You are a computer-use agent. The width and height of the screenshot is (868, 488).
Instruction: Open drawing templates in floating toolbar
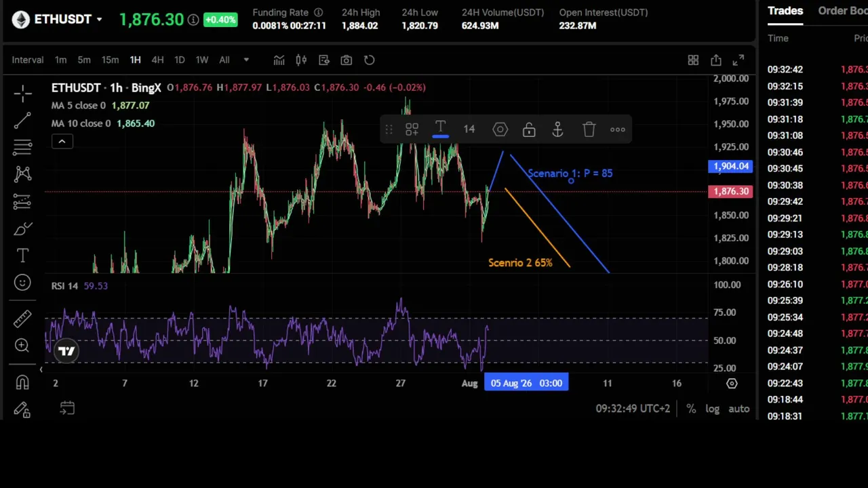pos(412,129)
